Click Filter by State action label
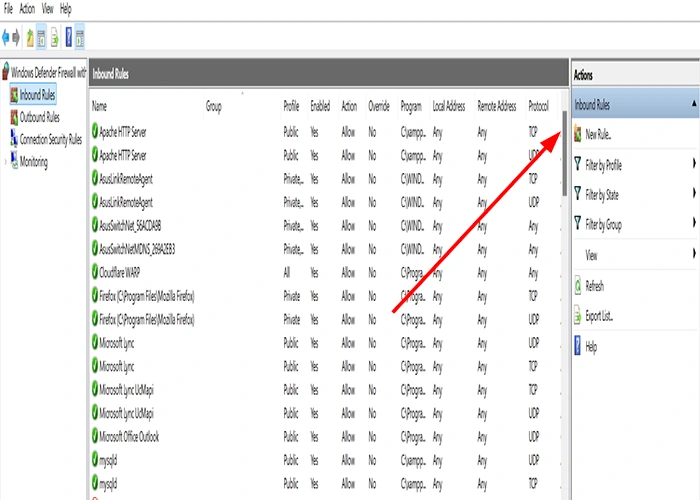This screenshot has width=700, height=500. pyautogui.click(x=602, y=195)
